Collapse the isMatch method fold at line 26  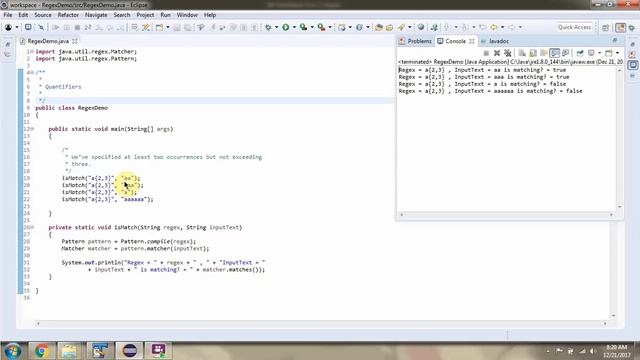point(32,227)
